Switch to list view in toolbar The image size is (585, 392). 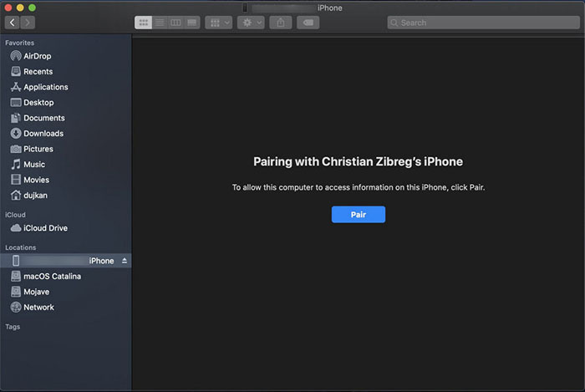(160, 23)
